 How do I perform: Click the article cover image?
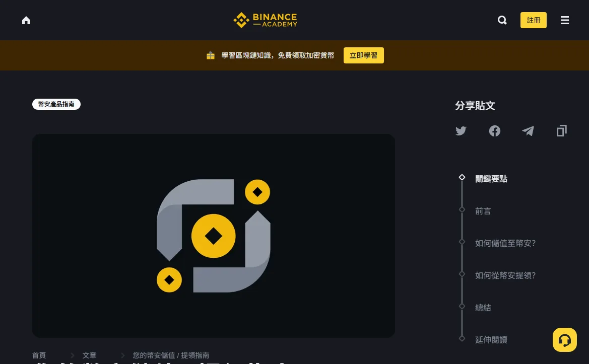click(213, 236)
